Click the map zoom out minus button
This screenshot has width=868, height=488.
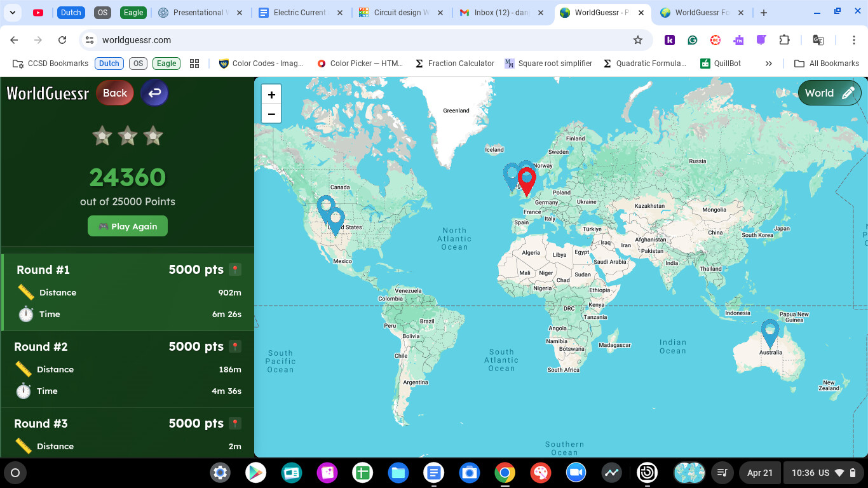pos(271,114)
